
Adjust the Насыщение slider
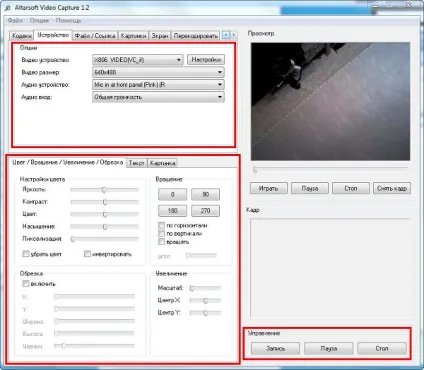(104, 226)
